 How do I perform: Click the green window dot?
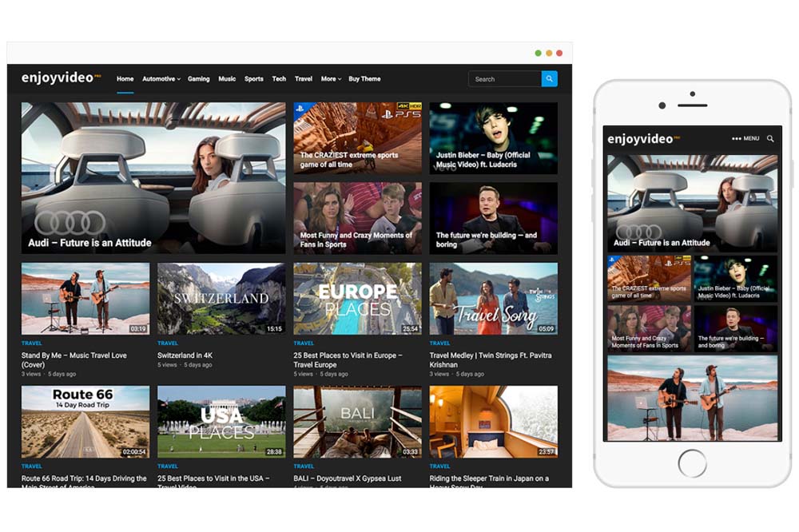[538, 53]
